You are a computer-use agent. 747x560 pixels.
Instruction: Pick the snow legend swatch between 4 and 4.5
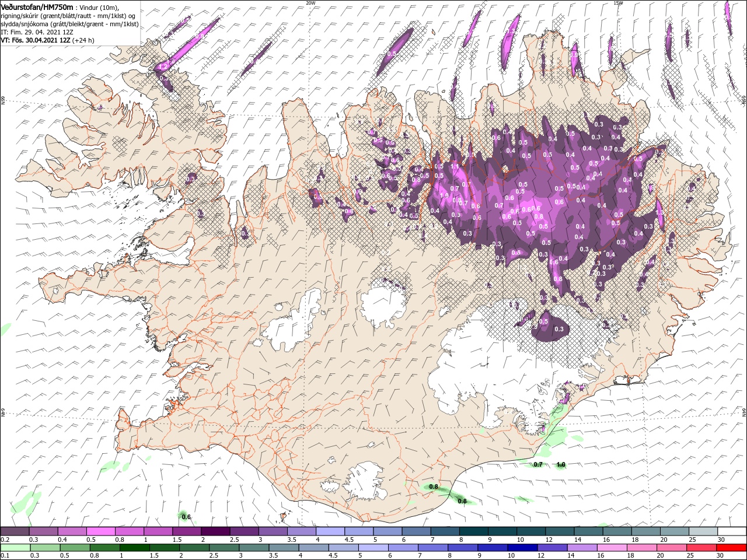pyautogui.click(x=330, y=531)
